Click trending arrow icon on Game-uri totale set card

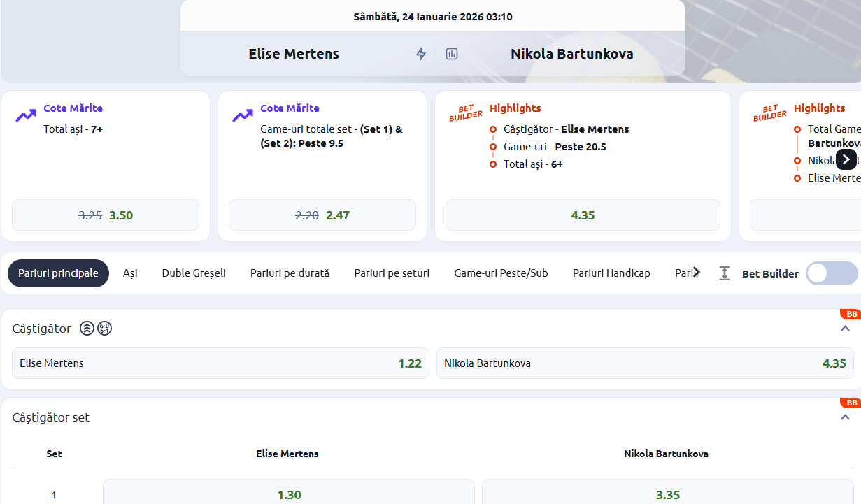(x=243, y=115)
